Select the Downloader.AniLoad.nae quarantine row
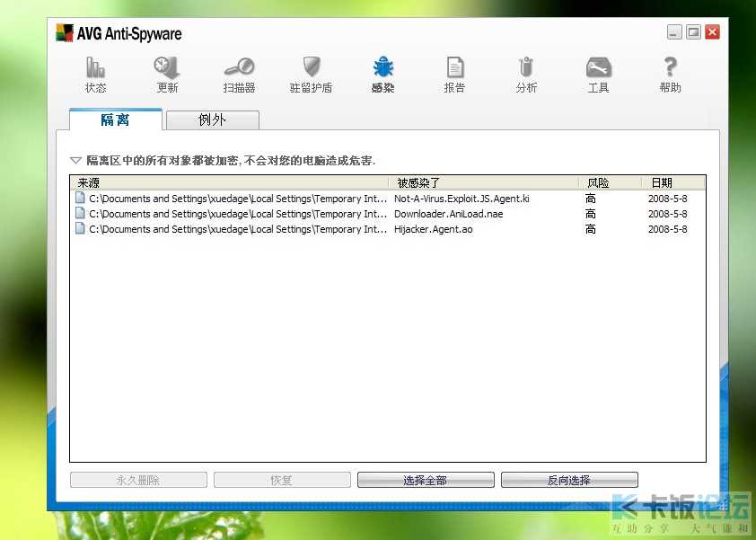 click(450, 214)
